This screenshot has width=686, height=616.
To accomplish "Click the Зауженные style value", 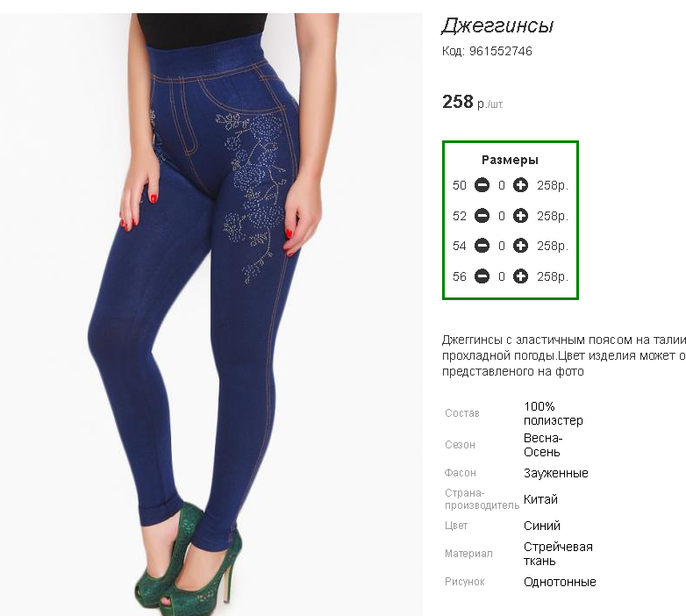I will pyautogui.click(x=555, y=473).
